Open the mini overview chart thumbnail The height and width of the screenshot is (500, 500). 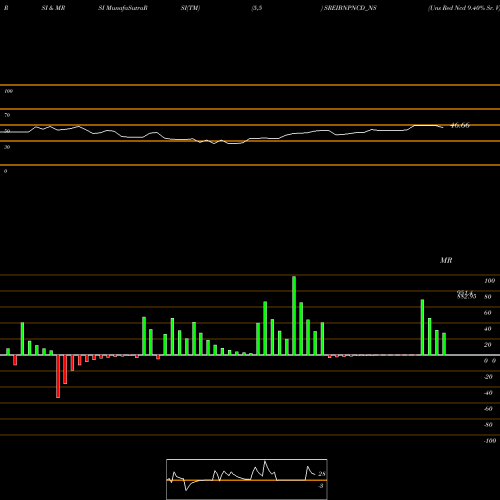[247, 479]
